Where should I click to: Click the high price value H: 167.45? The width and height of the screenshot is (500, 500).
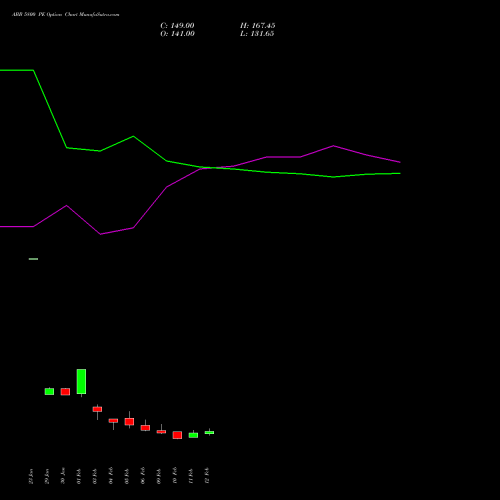pos(258,26)
